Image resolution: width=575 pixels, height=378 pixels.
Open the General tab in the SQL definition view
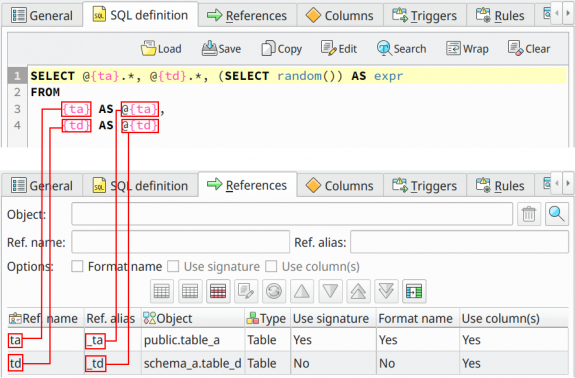click(x=42, y=16)
